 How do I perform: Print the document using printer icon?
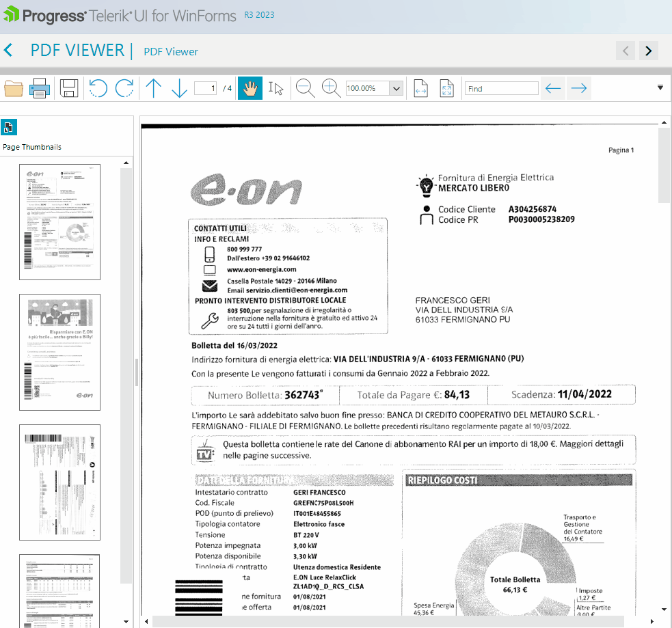coord(39,88)
